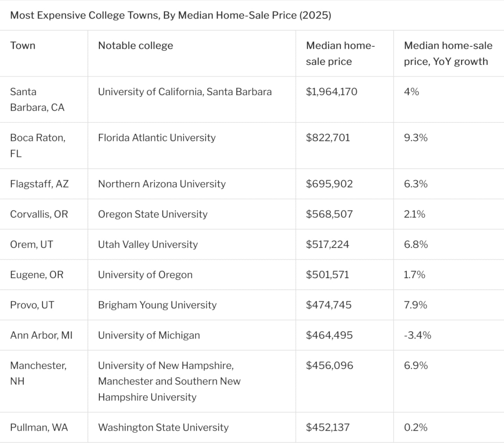Select Florida Atlantic University cell
The height and width of the screenshot is (443, 504).
coord(156,138)
